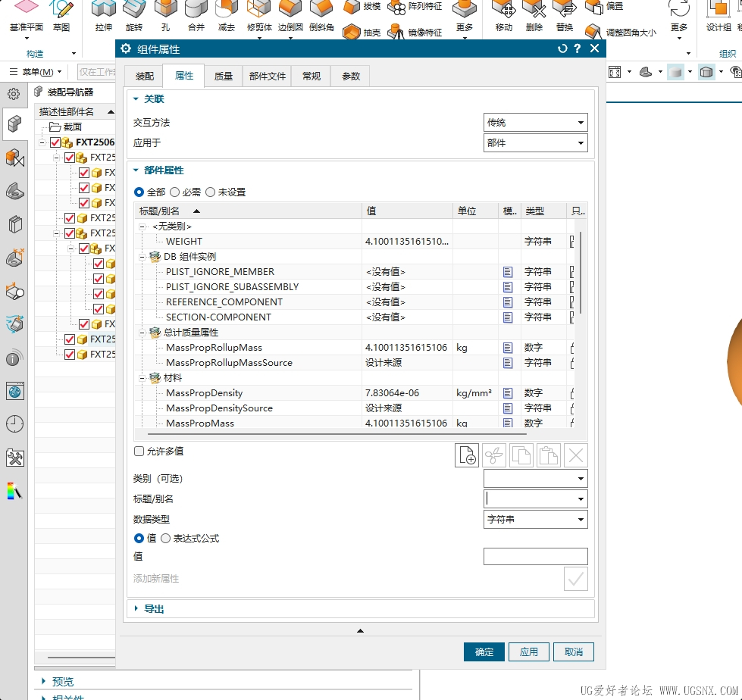Click the delete attribute X icon
Image resolution: width=742 pixels, height=700 pixels.
point(576,455)
